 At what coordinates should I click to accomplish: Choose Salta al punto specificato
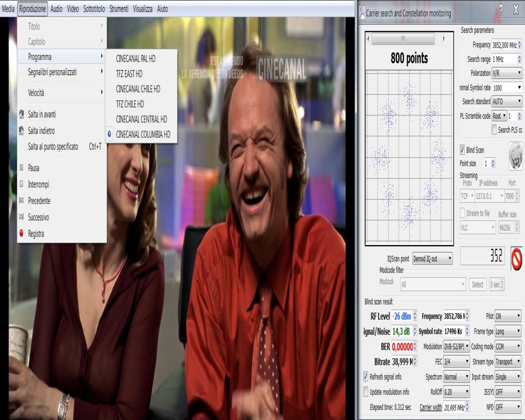point(62,146)
